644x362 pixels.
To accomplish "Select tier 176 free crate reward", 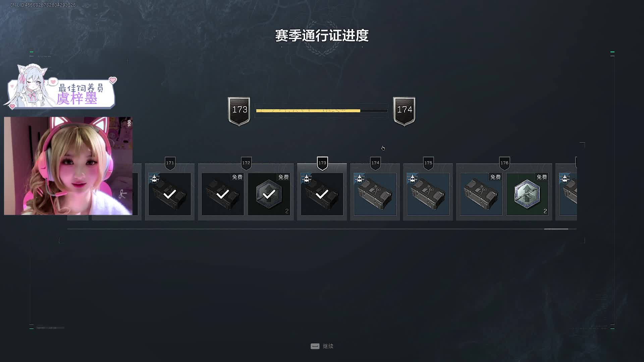I will point(481,194).
